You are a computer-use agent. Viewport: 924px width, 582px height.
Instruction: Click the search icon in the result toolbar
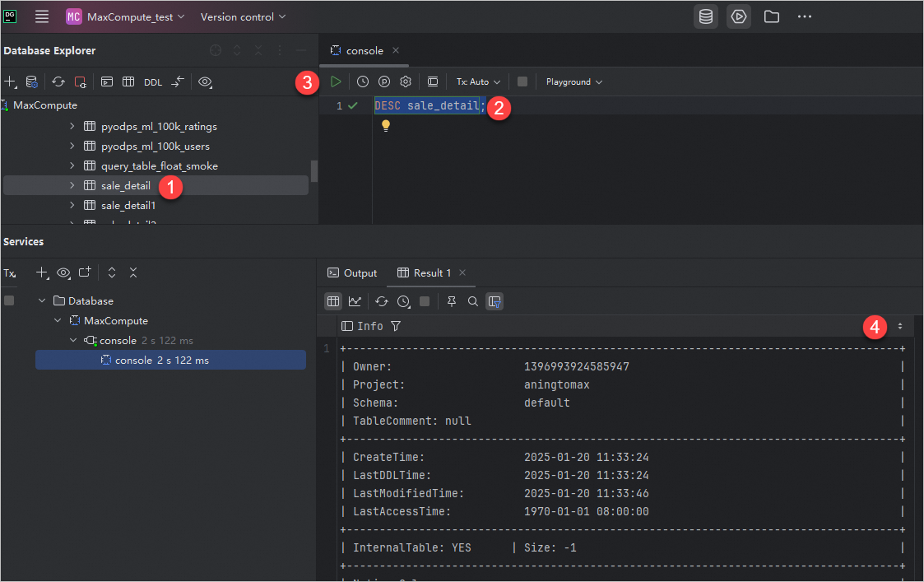[473, 301]
